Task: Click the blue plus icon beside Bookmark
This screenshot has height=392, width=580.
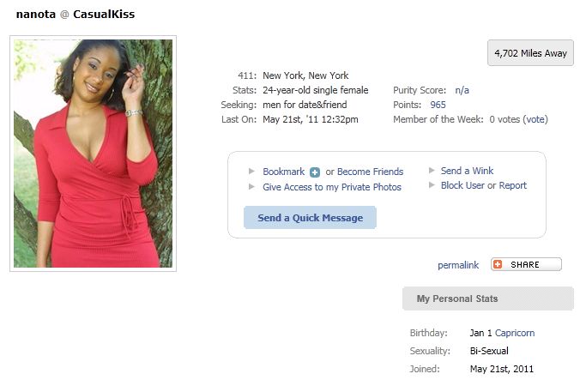Action: pyautogui.click(x=315, y=172)
